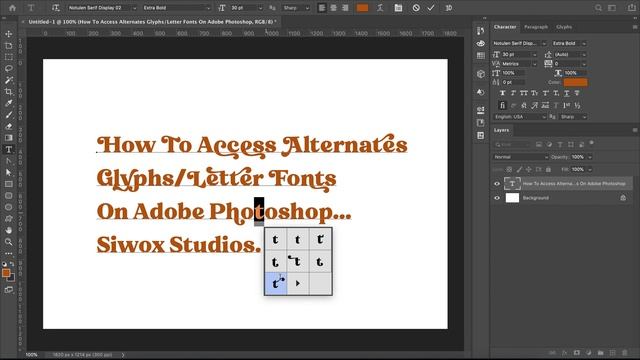Image resolution: width=640 pixels, height=360 pixels.
Task: Toggle the Character and Paragraph panels button
Action: [398, 8]
